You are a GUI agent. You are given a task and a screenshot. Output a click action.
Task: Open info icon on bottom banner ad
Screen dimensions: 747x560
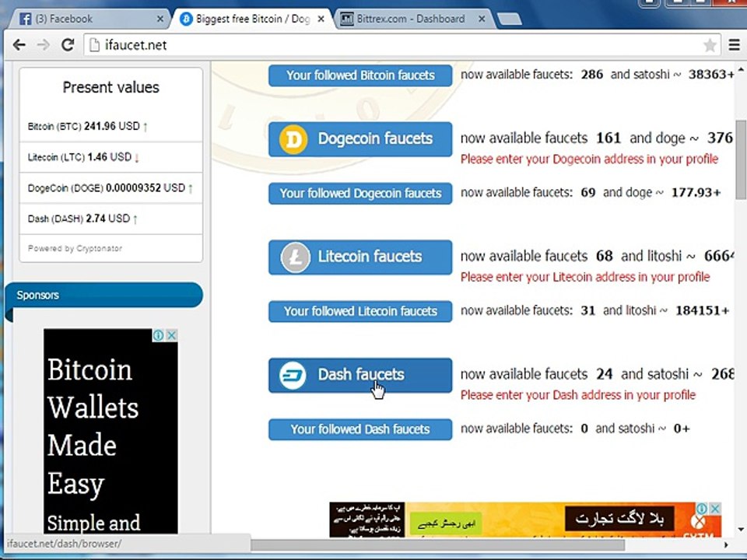click(702, 509)
